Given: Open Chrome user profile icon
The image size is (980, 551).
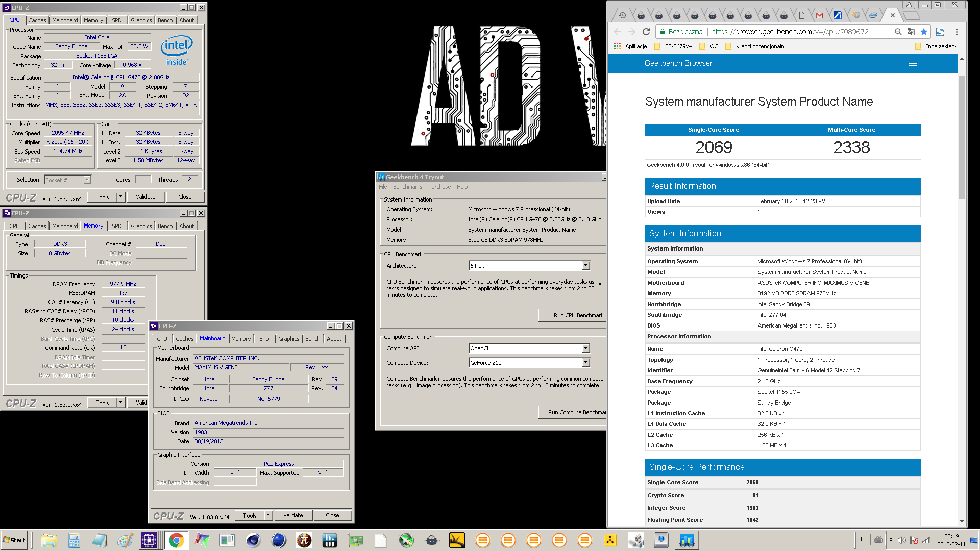Looking at the screenshot, I should coord(909,5).
